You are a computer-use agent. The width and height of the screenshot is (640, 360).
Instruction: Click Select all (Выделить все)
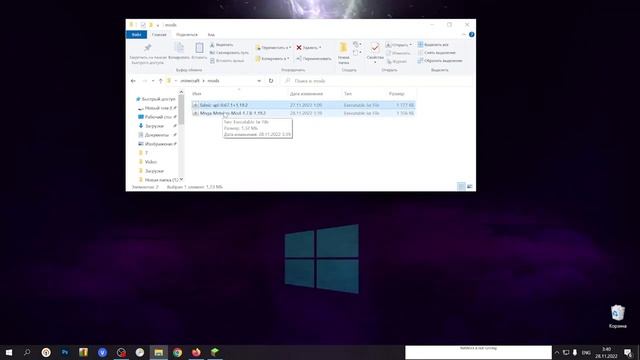click(433, 44)
